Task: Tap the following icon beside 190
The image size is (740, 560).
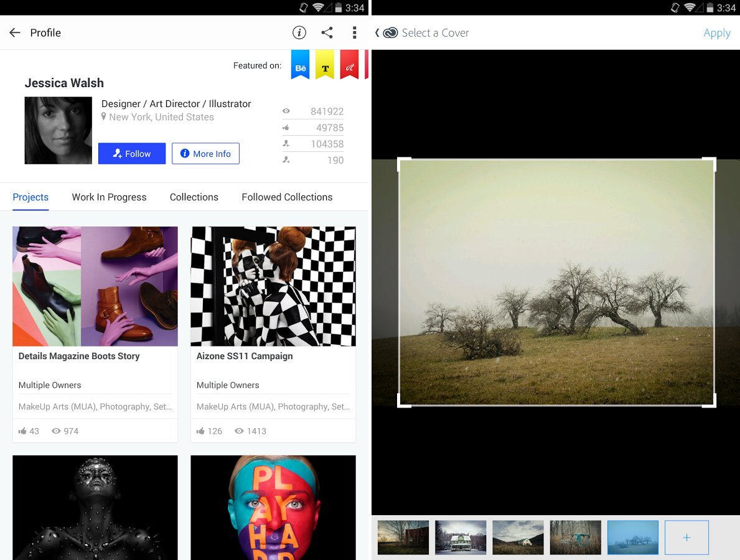Action: click(286, 160)
